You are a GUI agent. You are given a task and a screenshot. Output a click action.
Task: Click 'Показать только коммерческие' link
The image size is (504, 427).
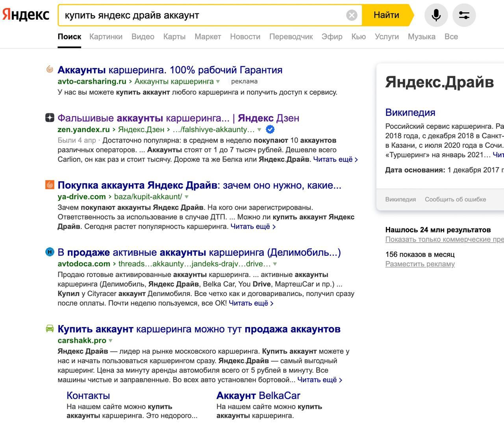445,239
